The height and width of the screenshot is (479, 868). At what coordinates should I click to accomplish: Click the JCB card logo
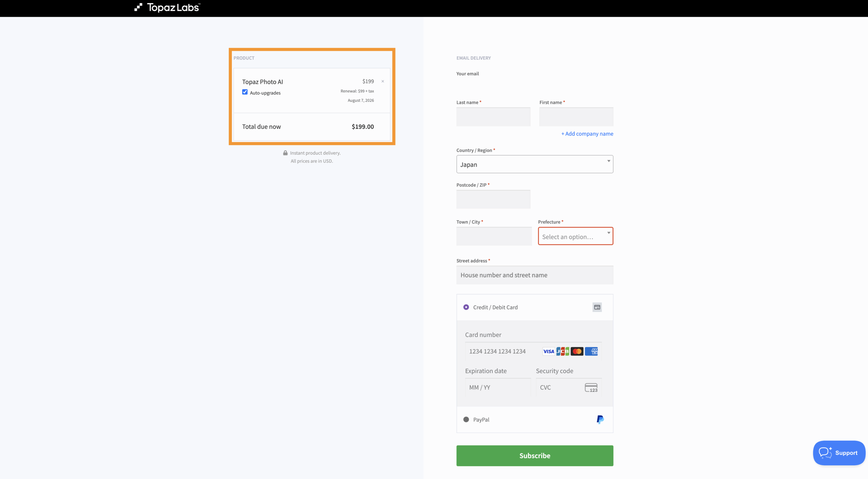[x=563, y=352]
